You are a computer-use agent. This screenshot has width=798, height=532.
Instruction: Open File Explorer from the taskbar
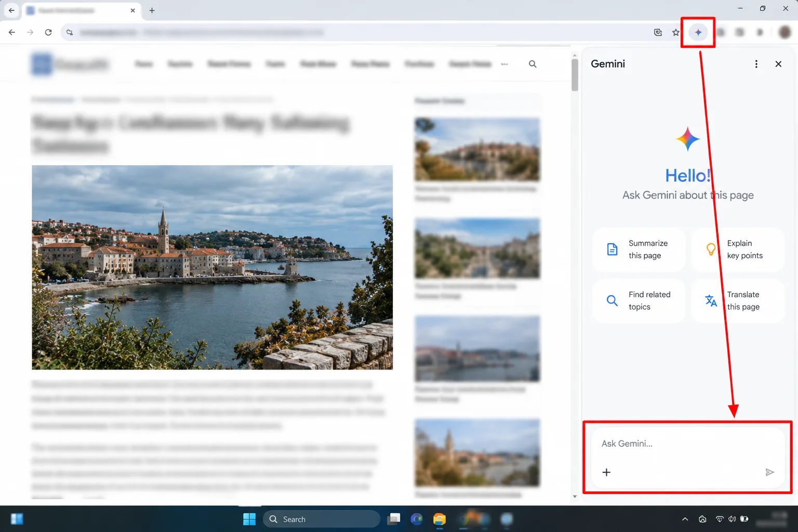(x=440, y=519)
